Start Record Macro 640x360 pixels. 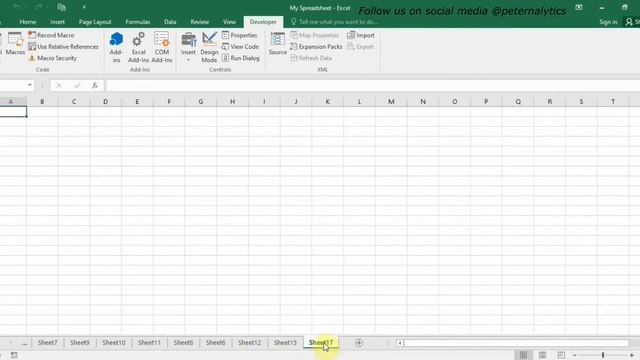51,36
